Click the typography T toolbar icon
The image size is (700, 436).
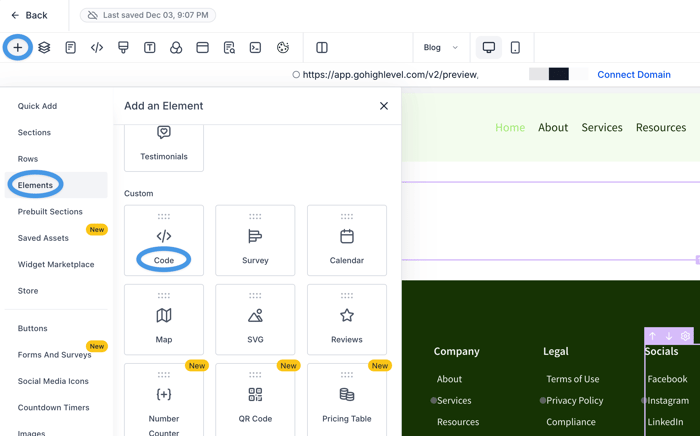click(150, 47)
